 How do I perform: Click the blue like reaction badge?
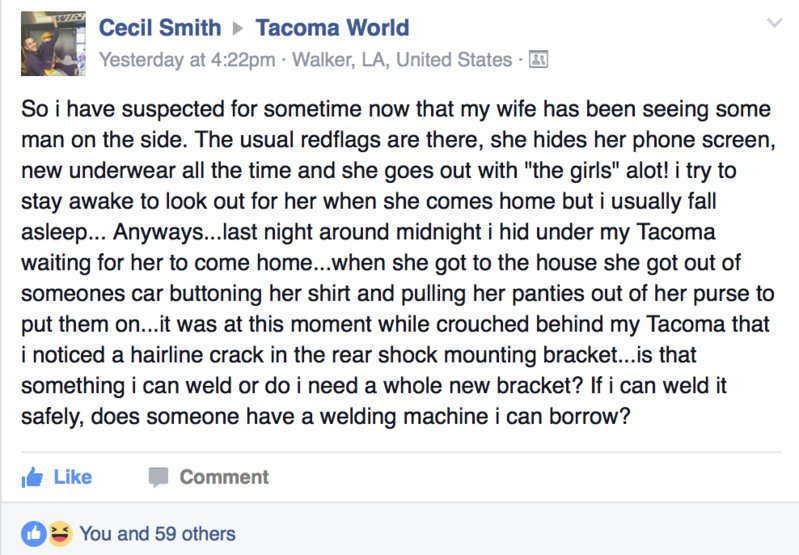click(34, 534)
